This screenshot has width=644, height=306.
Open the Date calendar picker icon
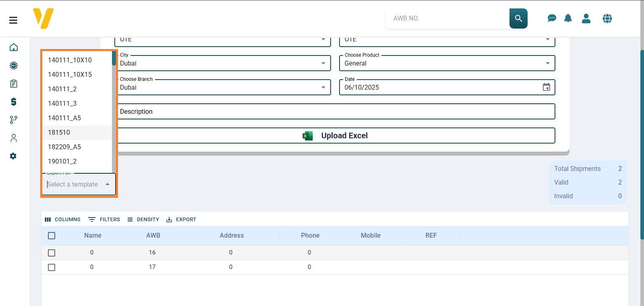tap(547, 87)
